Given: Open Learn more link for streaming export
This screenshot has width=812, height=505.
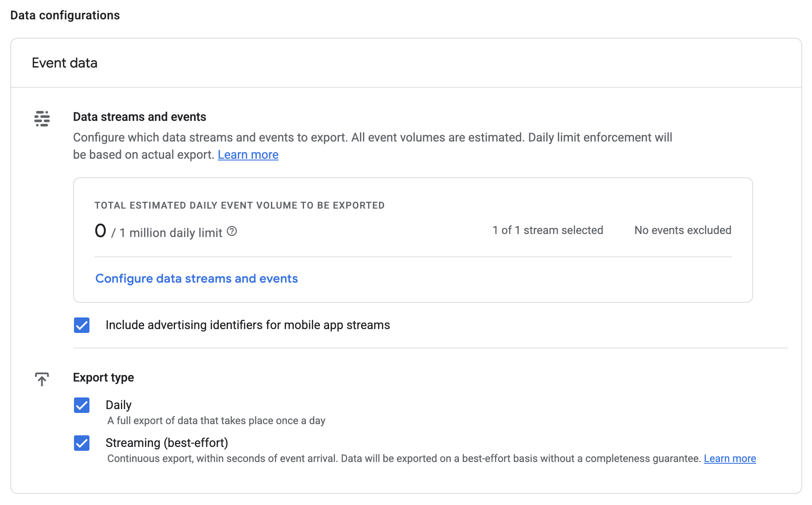Looking at the screenshot, I should [x=730, y=459].
